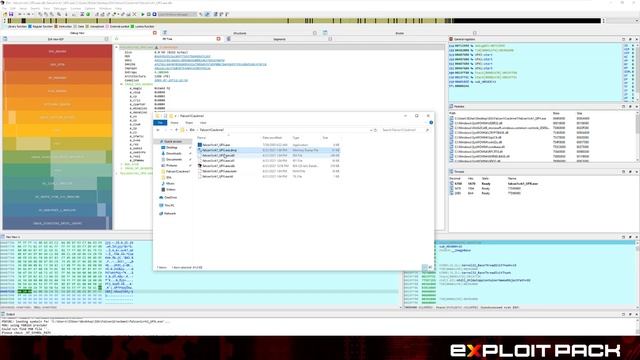Click the red top block in PE map
Image resolution: width=640 pixels, height=360 pixels.
58,51
